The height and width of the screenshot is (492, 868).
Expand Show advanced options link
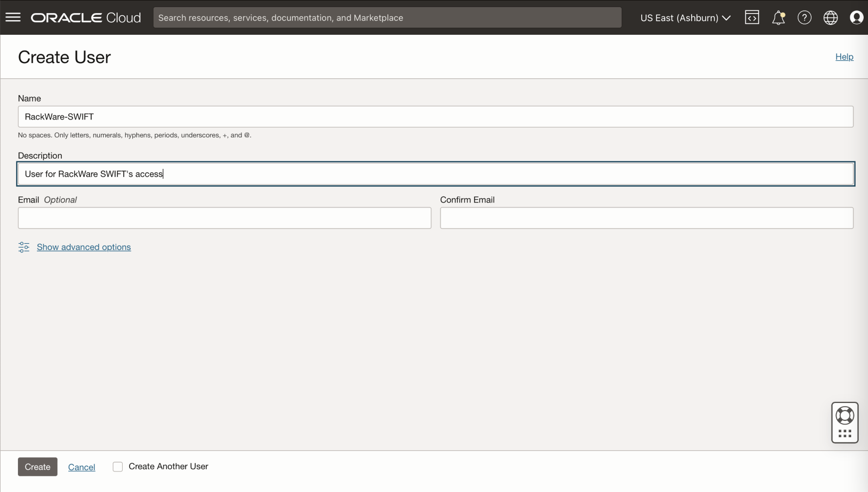(84, 247)
